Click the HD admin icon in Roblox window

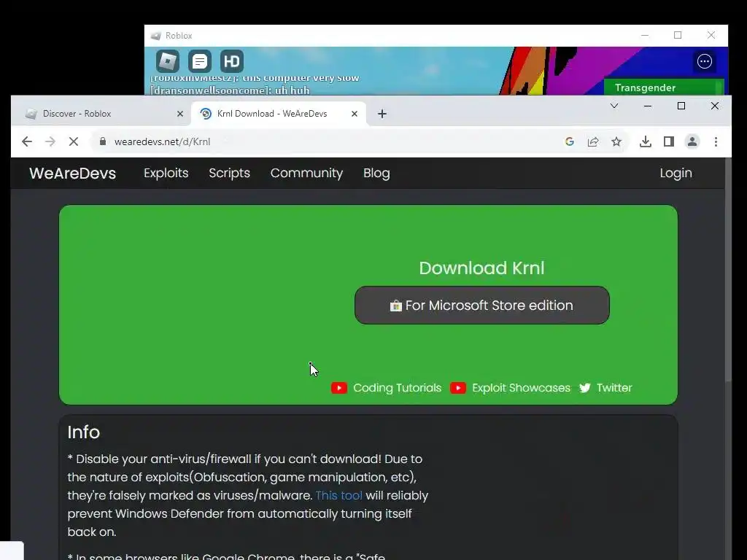tap(232, 61)
